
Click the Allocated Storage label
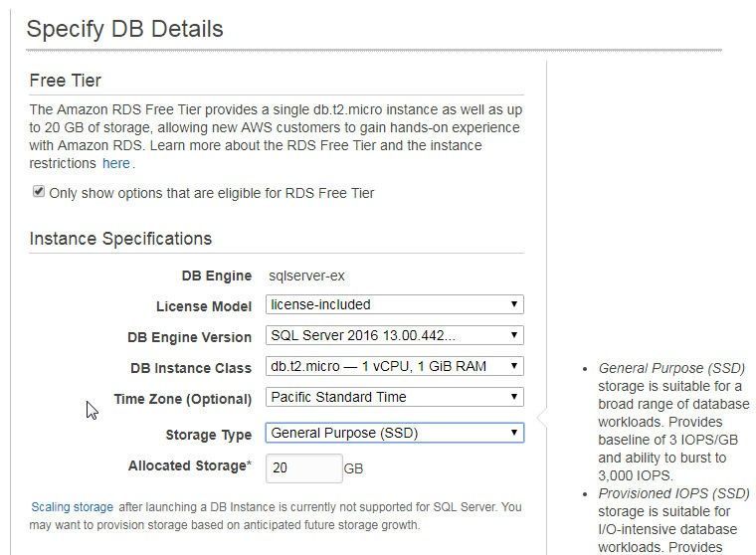(190, 465)
